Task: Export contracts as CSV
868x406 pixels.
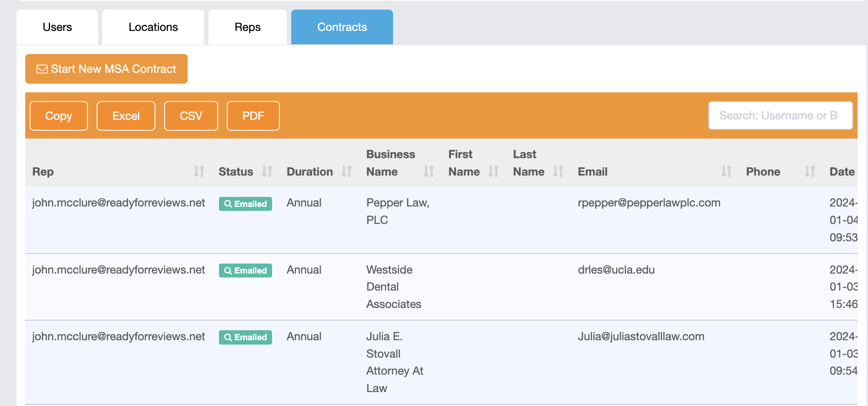Action: click(191, 116)
